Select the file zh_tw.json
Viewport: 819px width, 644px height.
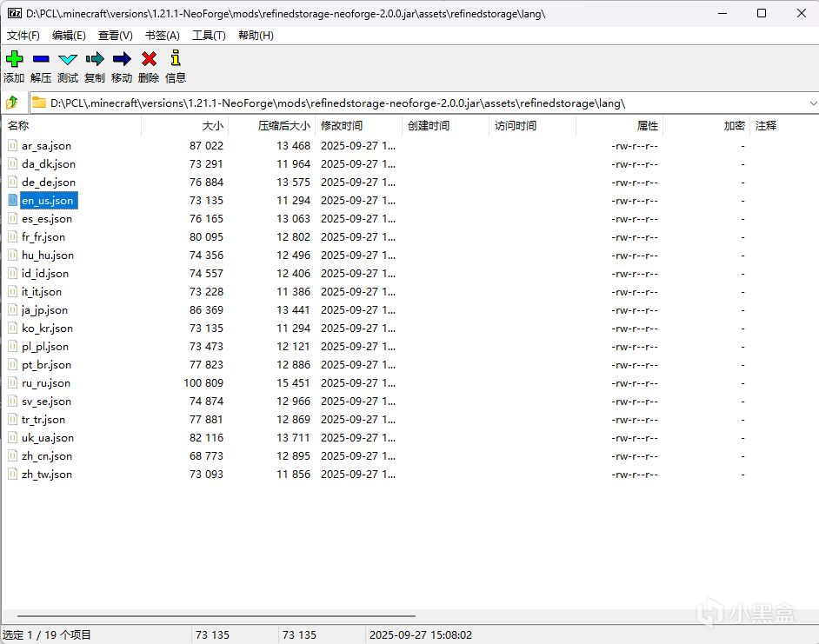[x=47, y=475]
